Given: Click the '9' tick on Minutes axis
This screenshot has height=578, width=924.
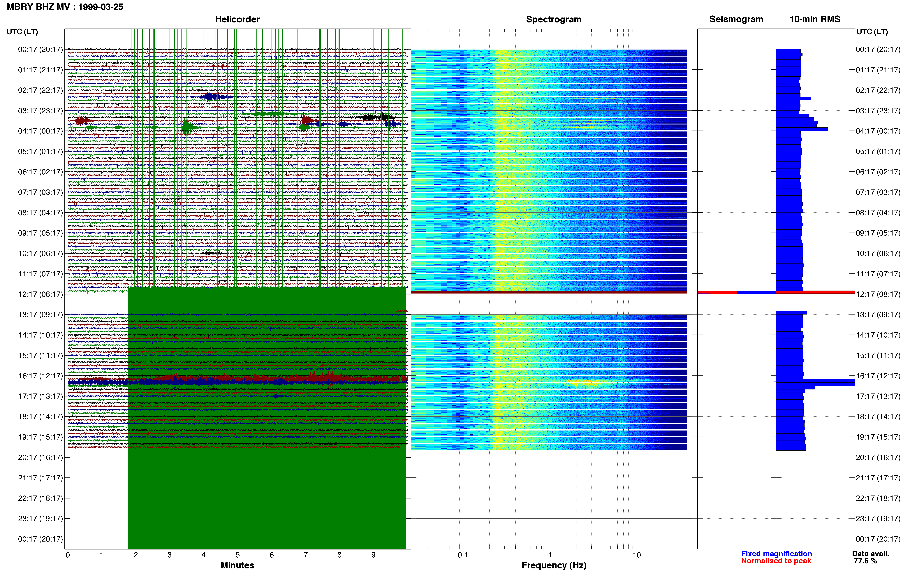Looking at the screenshot, I should tap(373, 555).
